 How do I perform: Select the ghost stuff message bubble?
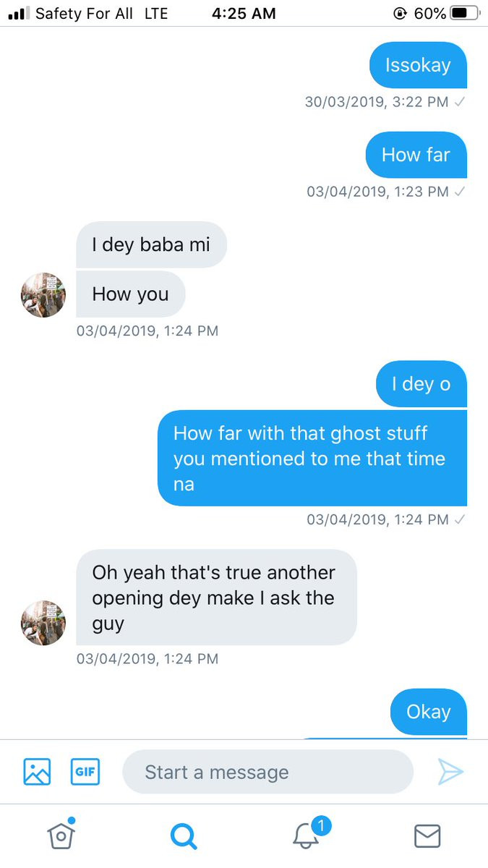coord(312,458)
